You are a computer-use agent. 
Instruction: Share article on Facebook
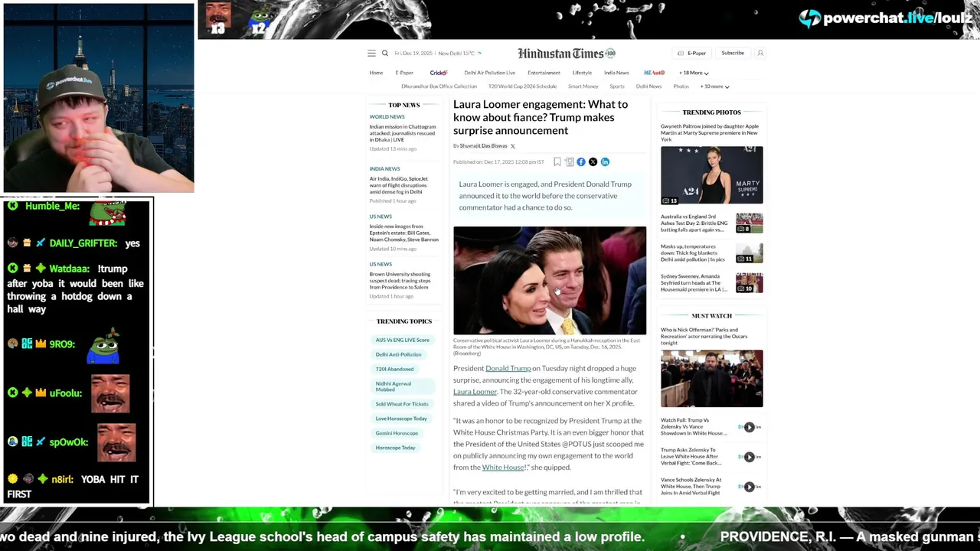[581, 161]
